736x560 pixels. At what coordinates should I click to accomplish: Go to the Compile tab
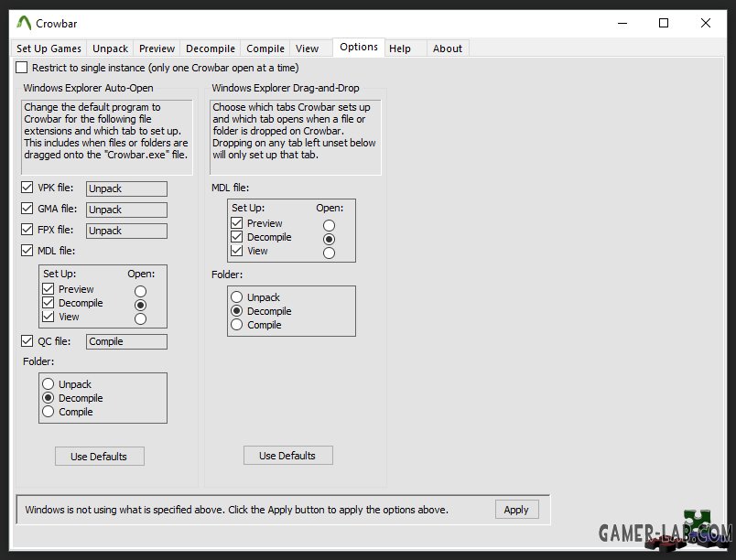coord(265,48)
